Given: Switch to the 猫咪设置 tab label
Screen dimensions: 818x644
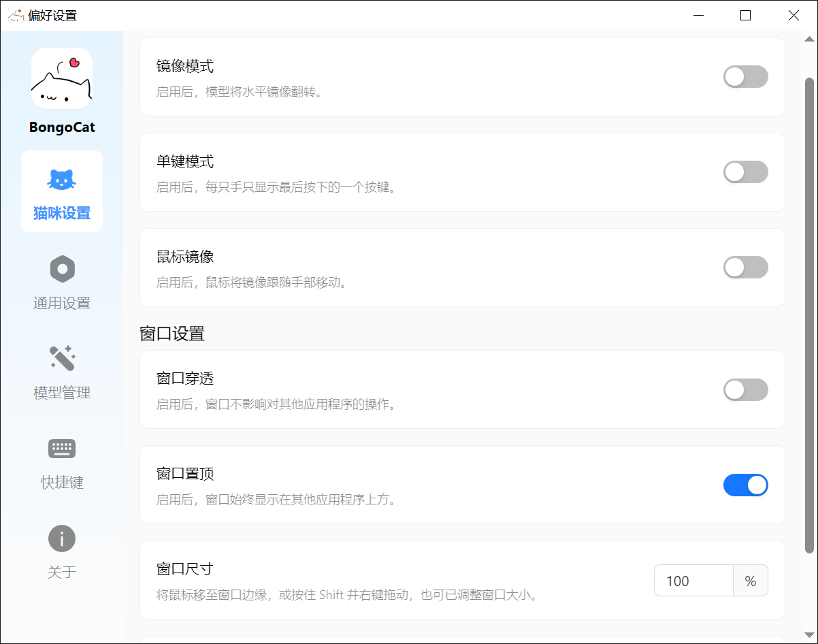Looking at the screenshot, I should tap(62, 213).
